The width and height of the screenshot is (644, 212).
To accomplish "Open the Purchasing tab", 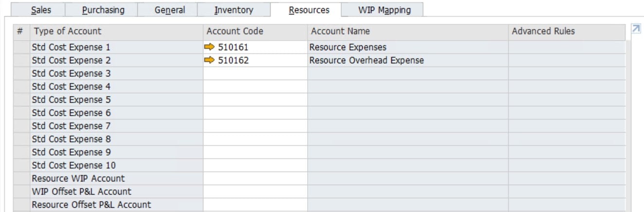I will (103, 10).
